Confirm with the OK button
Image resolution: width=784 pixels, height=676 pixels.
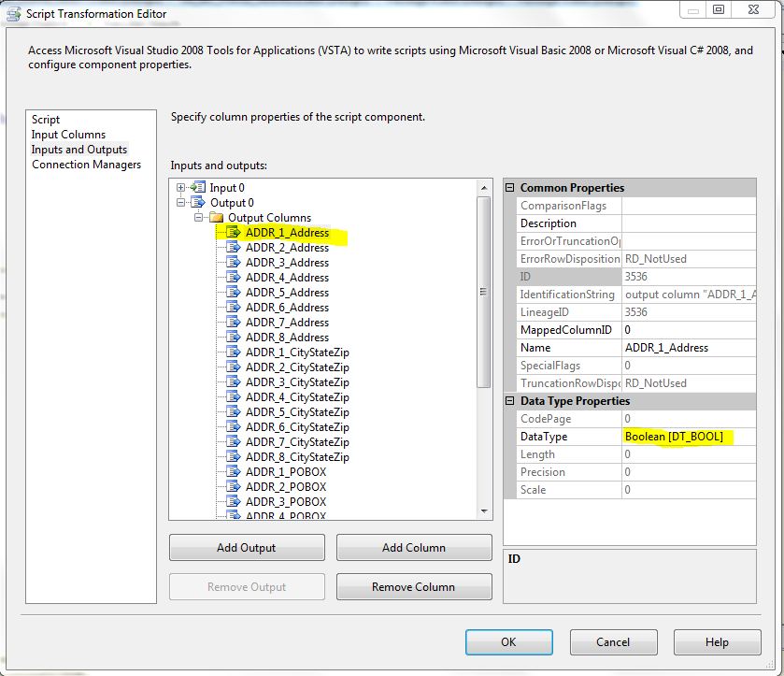(x=509, y=642)
